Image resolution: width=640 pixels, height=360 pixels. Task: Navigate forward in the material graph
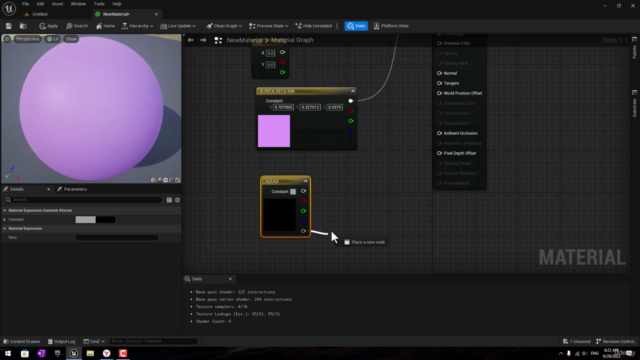click(203, 40)
